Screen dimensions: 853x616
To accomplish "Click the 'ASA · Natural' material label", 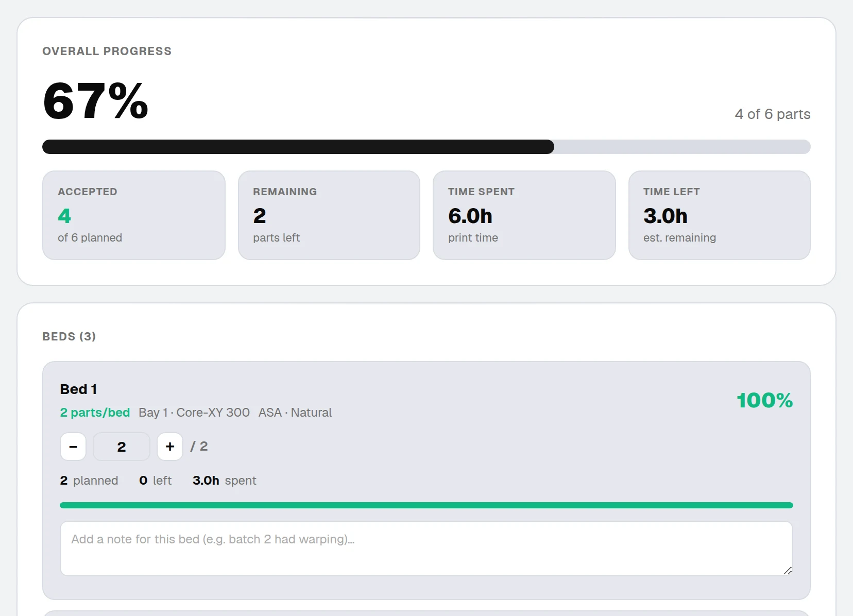I will point(295,413).
